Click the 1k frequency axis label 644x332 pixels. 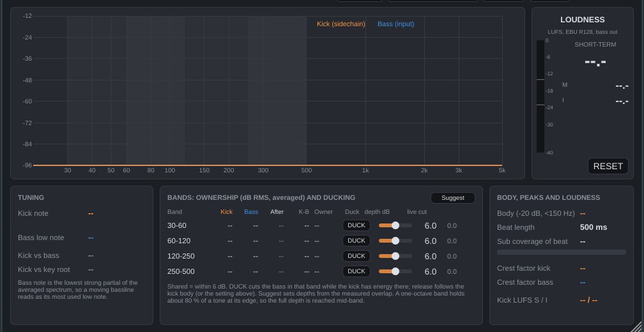365,170
